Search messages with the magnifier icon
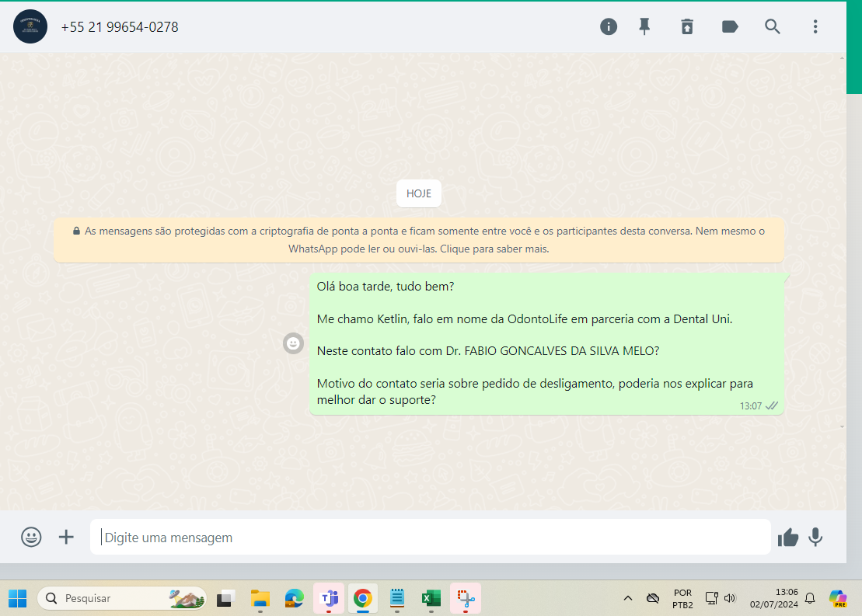Screen dimensions: 862x616 [x=773, y=26]
